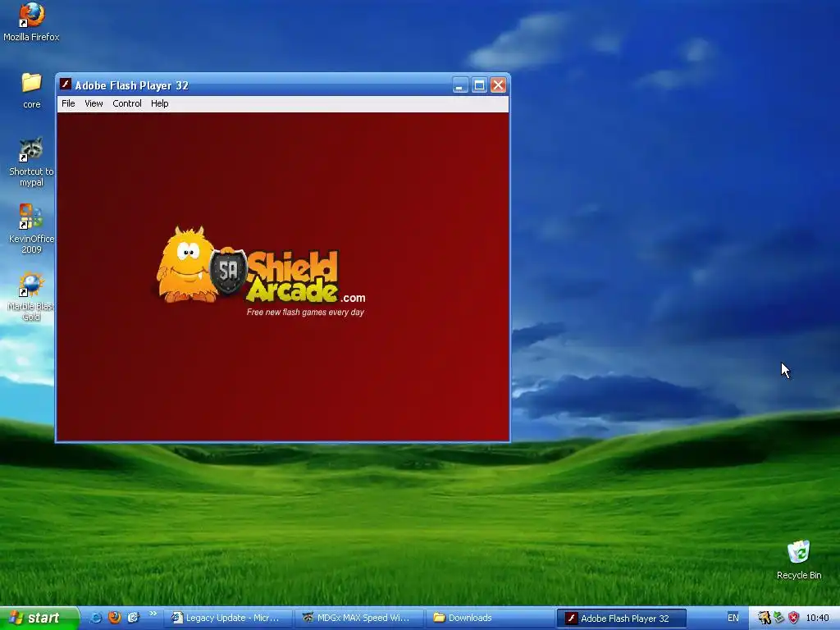
Task: Click the Flash icon in the title bar
Action: (66, 84)
